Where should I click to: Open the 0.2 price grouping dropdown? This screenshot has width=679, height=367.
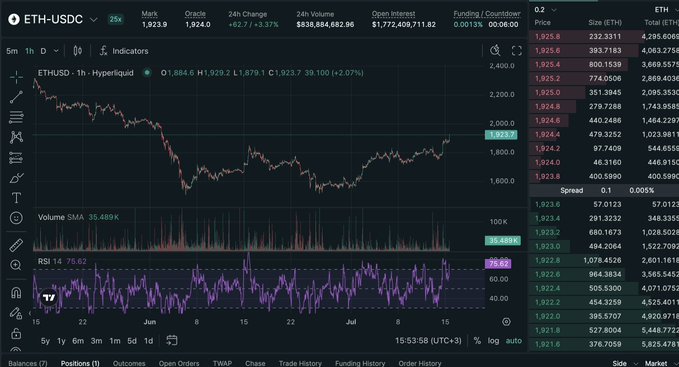tap(545, 10)
